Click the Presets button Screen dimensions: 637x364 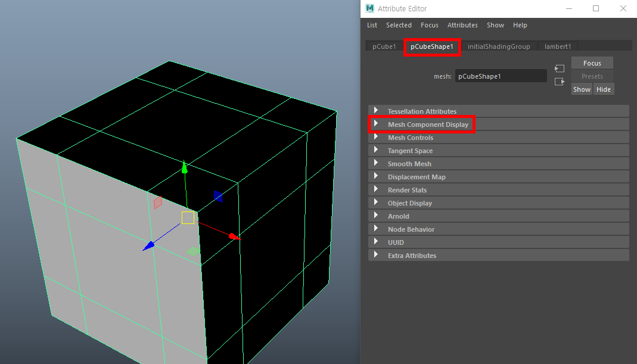pyautogui.click(x=592, y=76)
